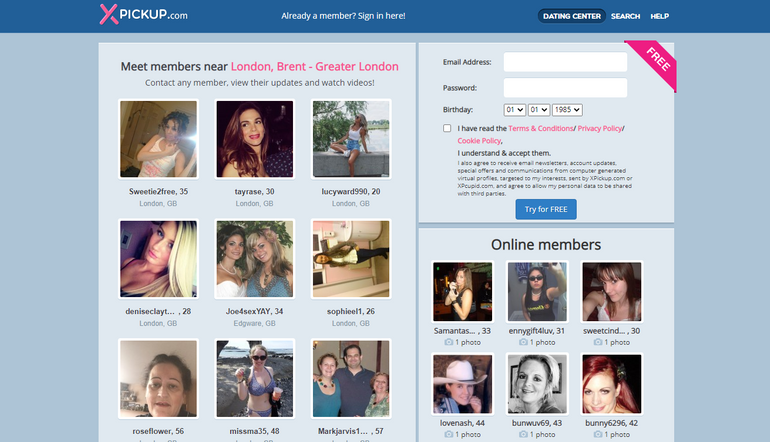
Task: Open deniseclayt... profile photo
Action: [159, 259]
